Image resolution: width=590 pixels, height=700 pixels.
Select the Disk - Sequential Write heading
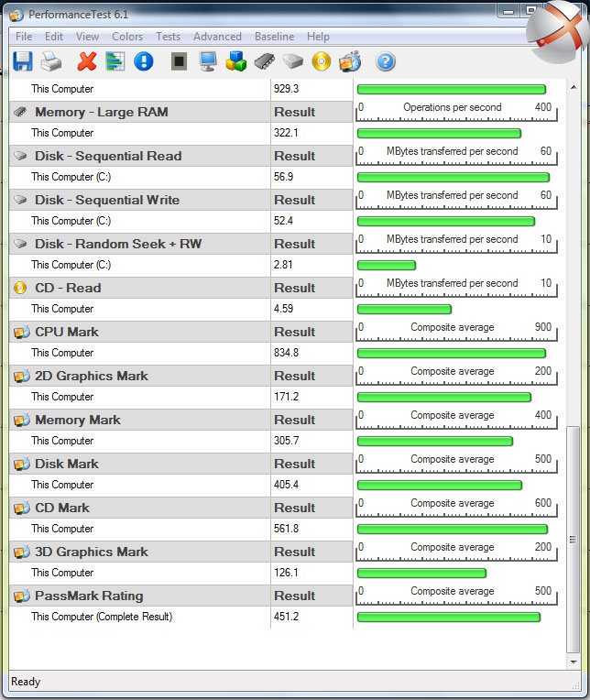coord(107,200)
